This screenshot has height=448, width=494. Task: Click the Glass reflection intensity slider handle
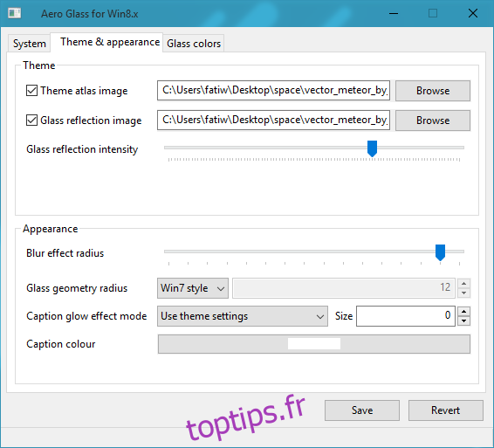(x=372, y=148)
